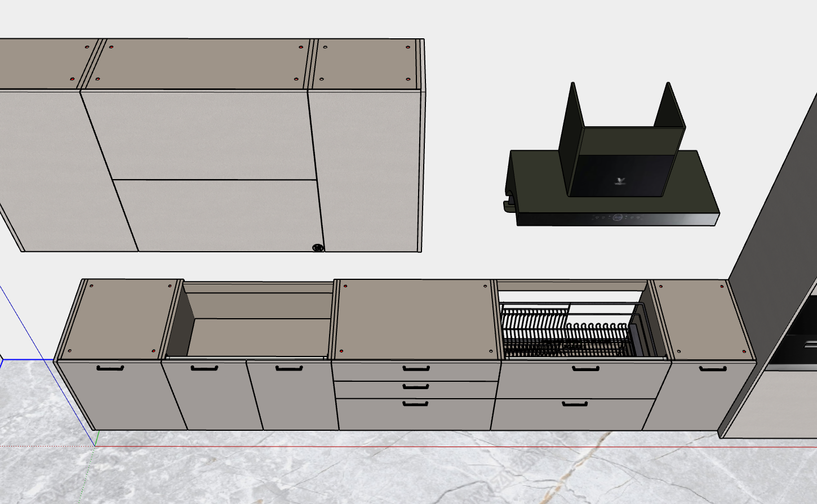The width and height of the screenshot is (817, 504).
Task: Select the range hood's front control panel buttons
Action: point(618,217)
